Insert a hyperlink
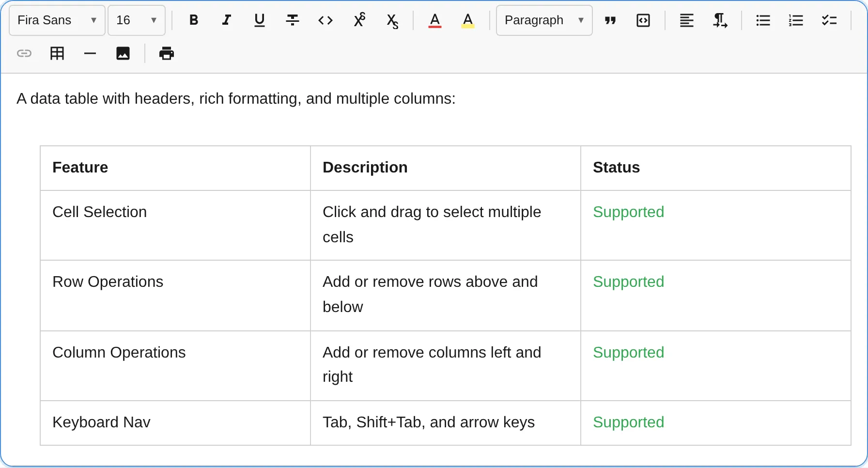The width and height of the screenshot is (868, 468). [24, 53]
